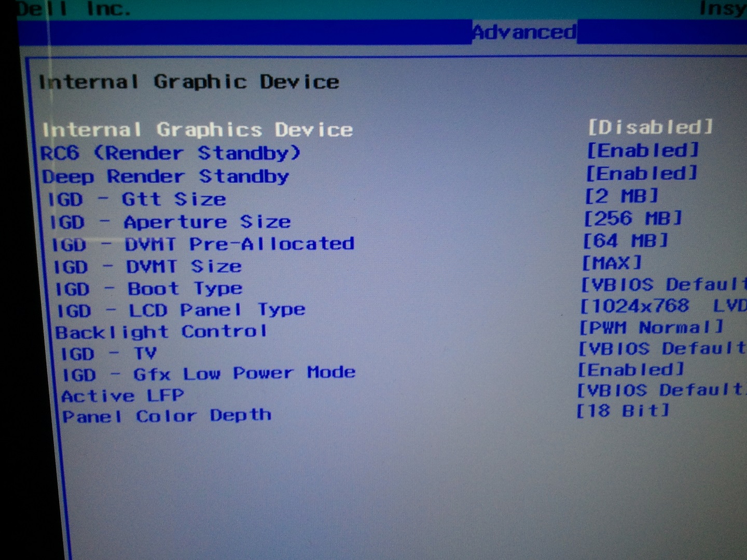Select IGD - Boot Type option
Screen dimensions: 747x560
pos(149,288)
